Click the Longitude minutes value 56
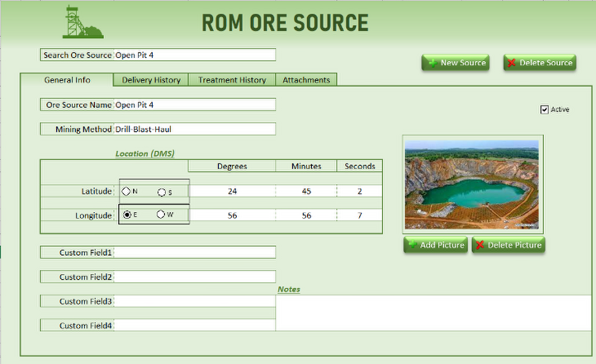The width and height of the screenshot is (596, 364). 306,215
